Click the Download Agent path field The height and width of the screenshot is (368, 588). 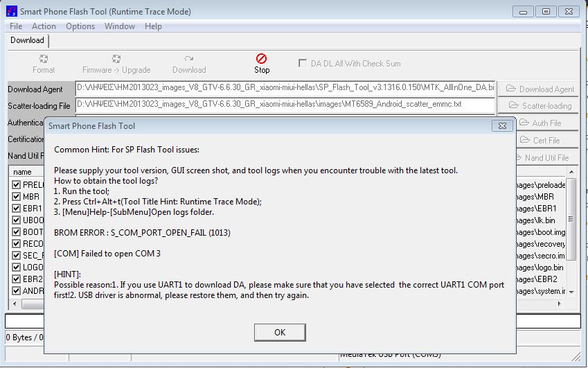285,89
